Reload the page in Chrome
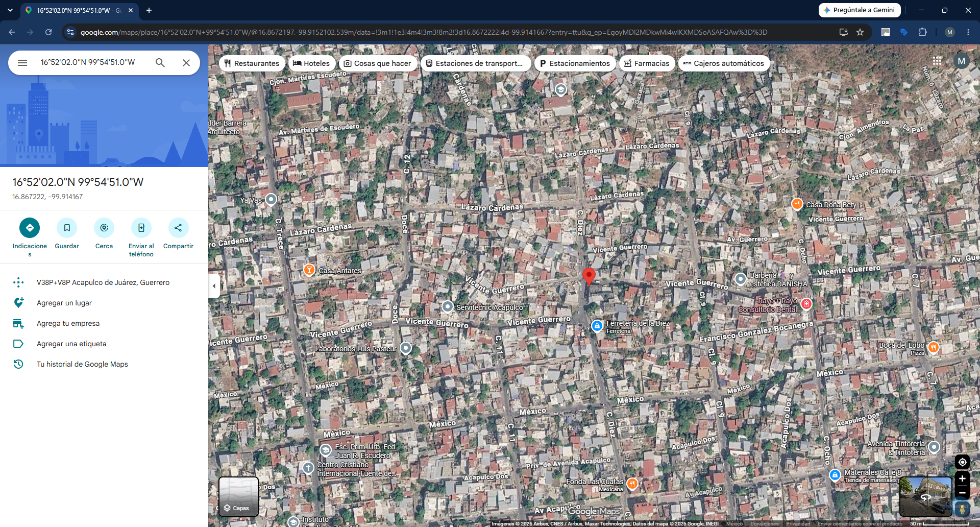The height and width of the screenshot is (527, 980). 48,32
